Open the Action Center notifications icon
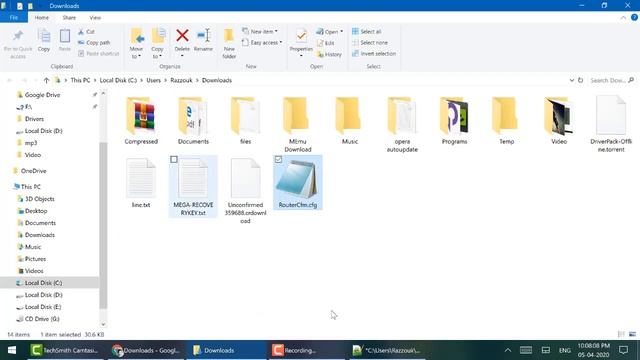The height and width of the screenshot is (360, 640). click(623, 350)
